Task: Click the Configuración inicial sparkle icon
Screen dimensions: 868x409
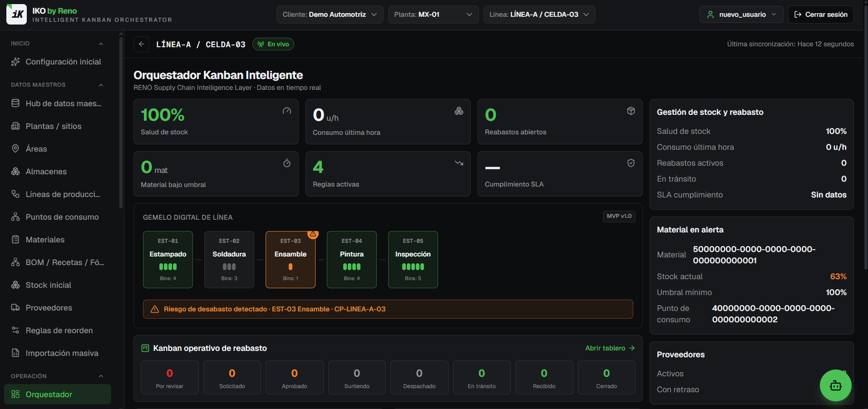Action: (x=15, y=62)
